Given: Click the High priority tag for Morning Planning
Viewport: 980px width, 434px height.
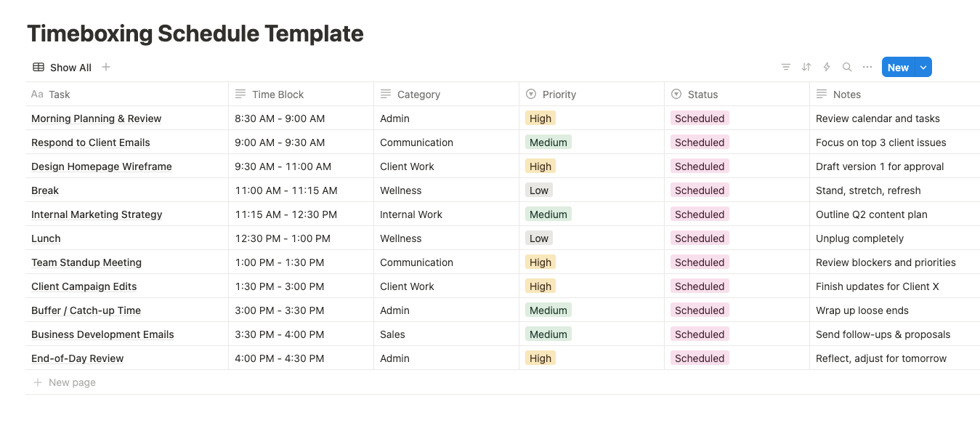Looking at the screenshot, I should [x=540, y=118].
